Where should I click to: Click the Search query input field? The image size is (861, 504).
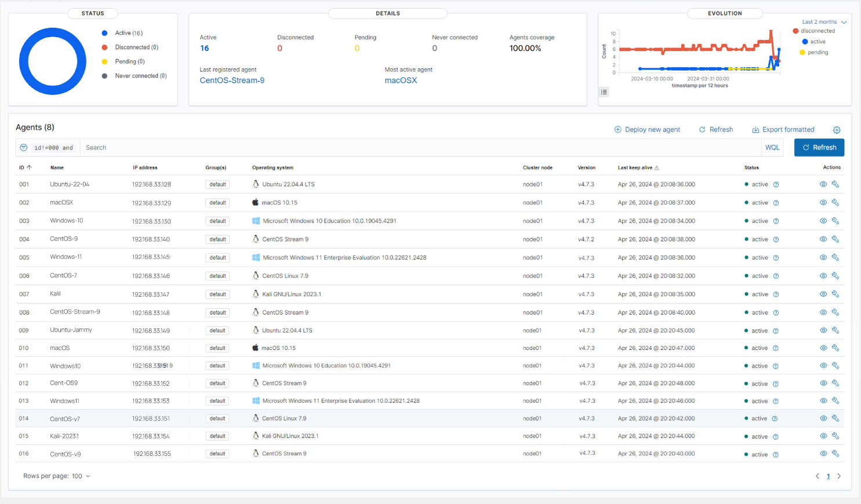(420, 148)
